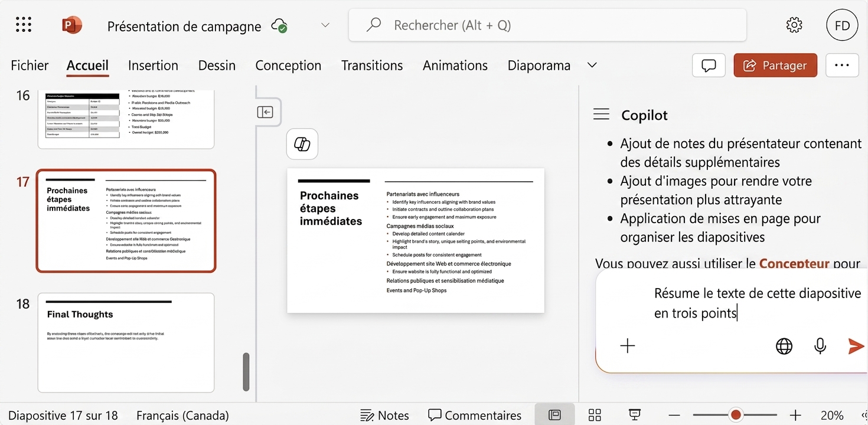This screenshot has width=868, height=425.
Task: Click the globe icon in Copilot
Action: [784, 346]
